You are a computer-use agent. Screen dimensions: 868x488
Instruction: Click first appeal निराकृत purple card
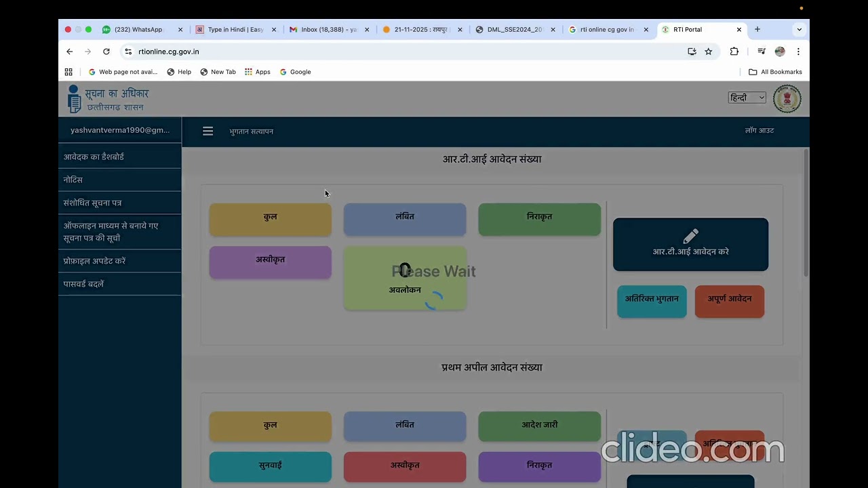point(540,467)
